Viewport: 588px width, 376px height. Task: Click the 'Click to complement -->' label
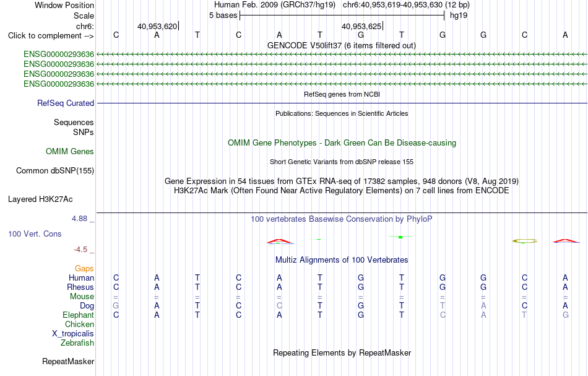point(51,36)
